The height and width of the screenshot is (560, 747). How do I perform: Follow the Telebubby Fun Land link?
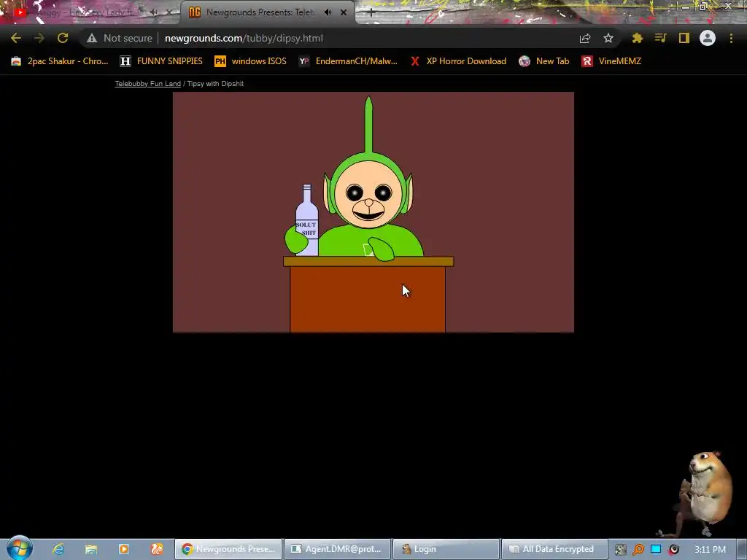click(x=147, y=83)
